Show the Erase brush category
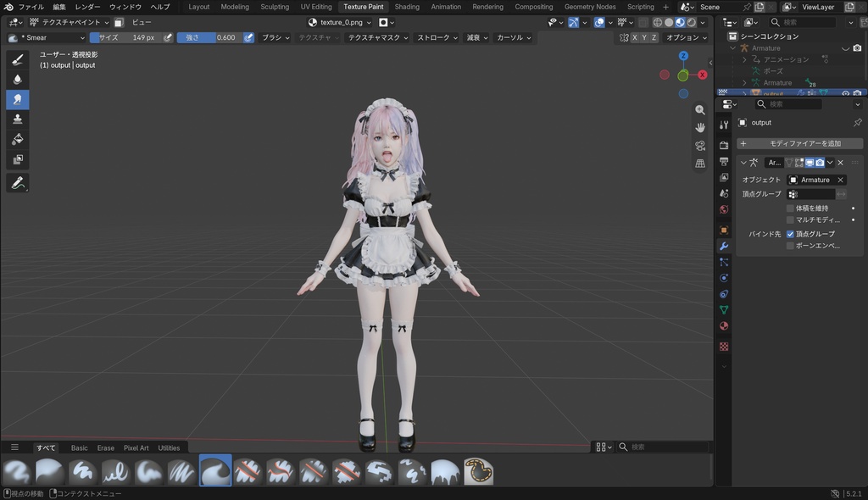The height and width of the screenshot is (500, 868). (x=105, y=448)
